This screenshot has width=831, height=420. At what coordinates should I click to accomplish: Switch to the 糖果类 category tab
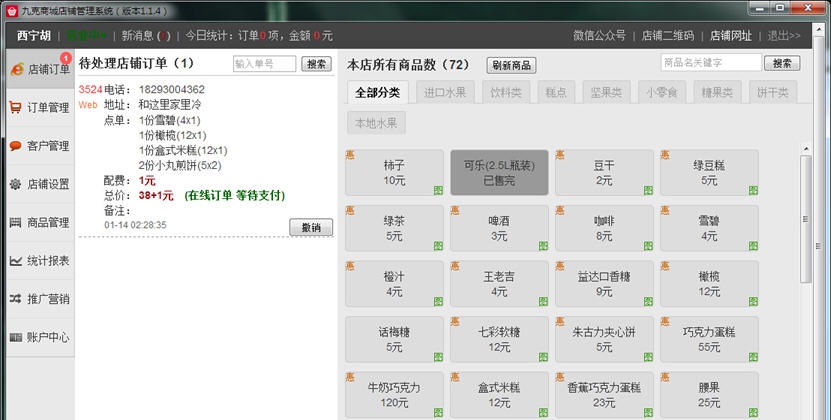717,92
